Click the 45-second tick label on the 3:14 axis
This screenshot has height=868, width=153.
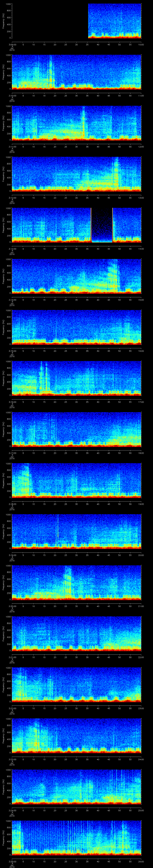tap(109, 300)
